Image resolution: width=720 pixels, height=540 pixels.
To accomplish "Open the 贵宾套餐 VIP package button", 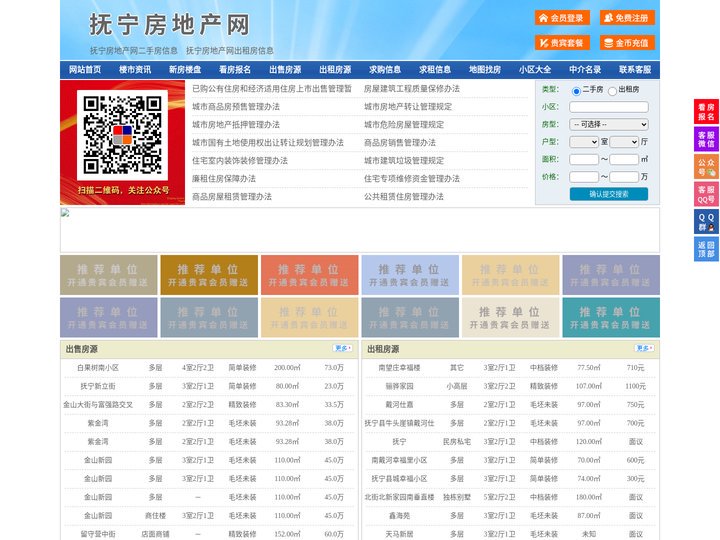I will point(562,43).
